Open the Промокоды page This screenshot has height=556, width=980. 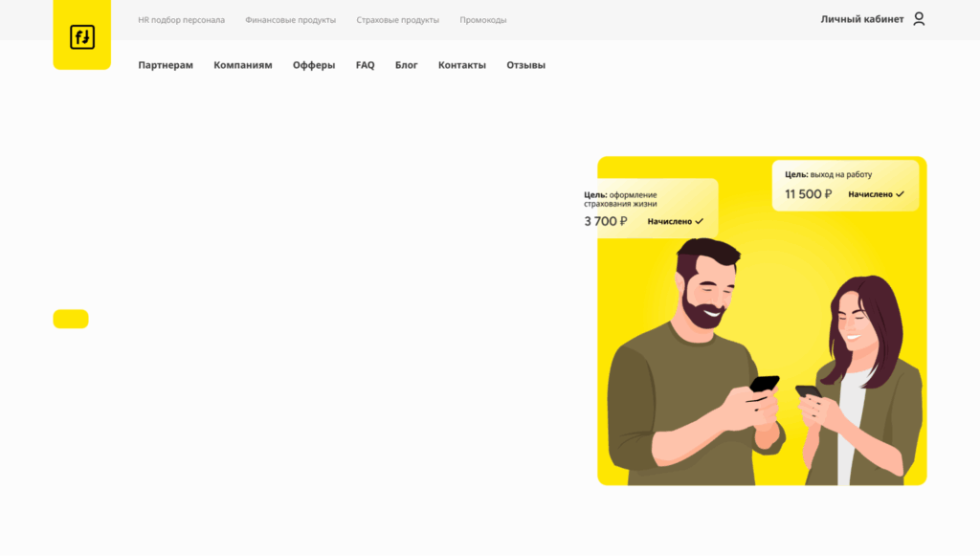pyautogui.click(x=483, y=20)
